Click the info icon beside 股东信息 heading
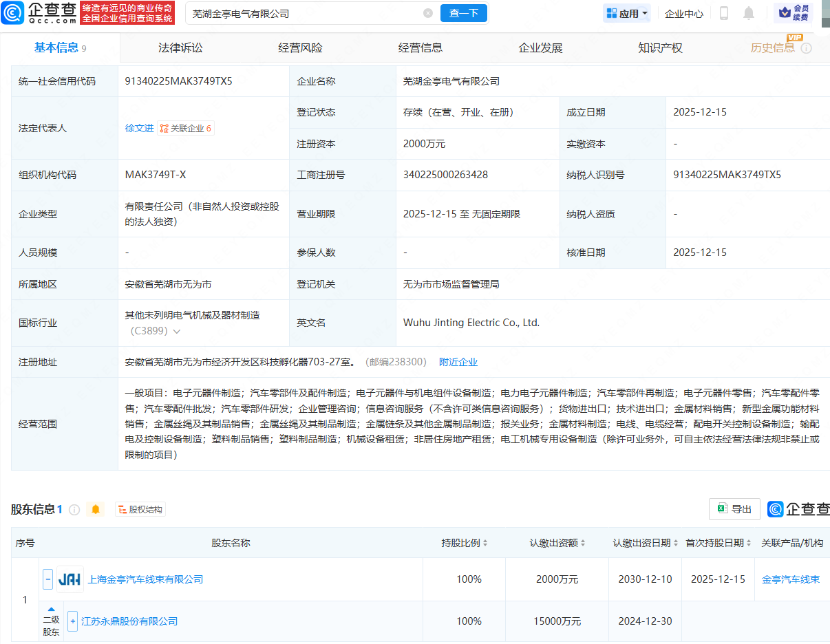 74,509
